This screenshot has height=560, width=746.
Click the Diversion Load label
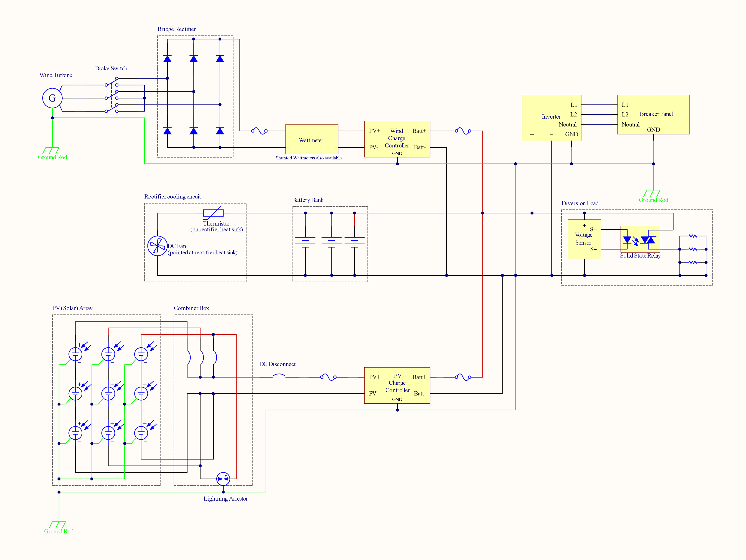pos(580,203)
